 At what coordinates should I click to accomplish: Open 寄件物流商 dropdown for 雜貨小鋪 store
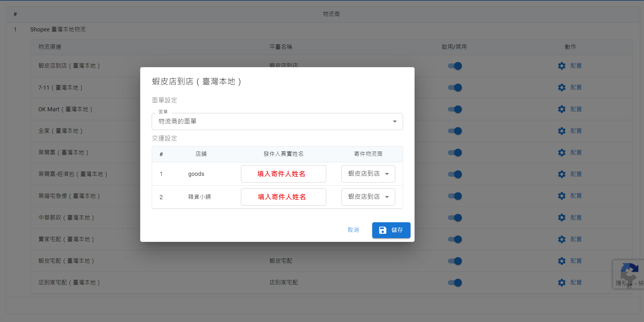368,197
